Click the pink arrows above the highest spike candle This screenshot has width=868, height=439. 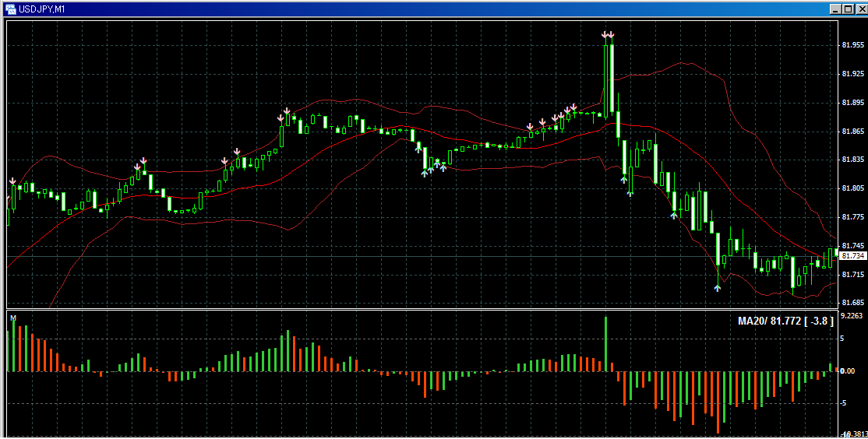click(x=608, y=35)
